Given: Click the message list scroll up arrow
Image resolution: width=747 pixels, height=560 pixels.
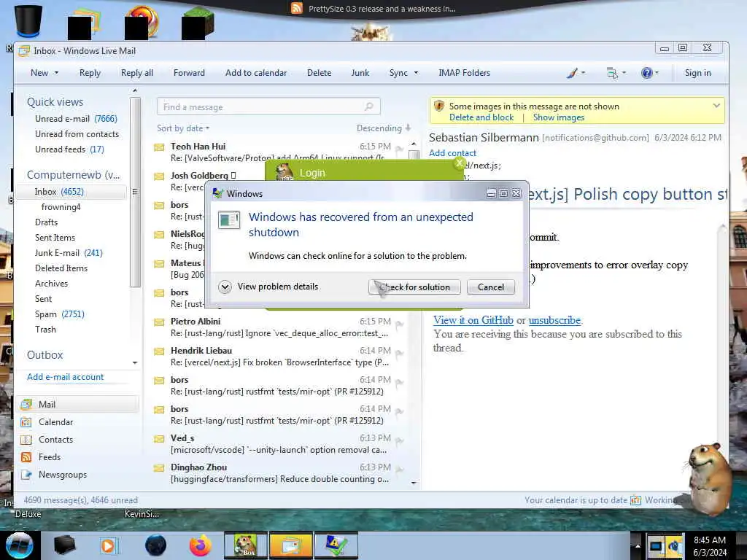Looking at the screenshot, I should 414,144.
